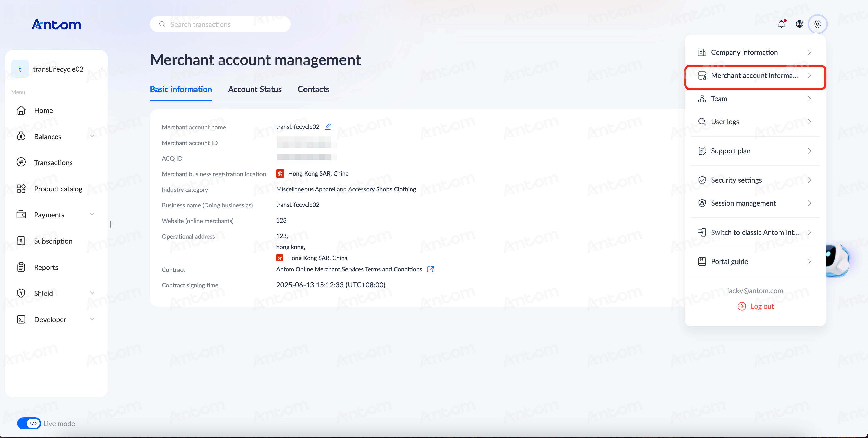Image resolution: width=868 pixels, height=438 pixels.
Task: Open Support plan menu item
Action: (x=755, y=151)
